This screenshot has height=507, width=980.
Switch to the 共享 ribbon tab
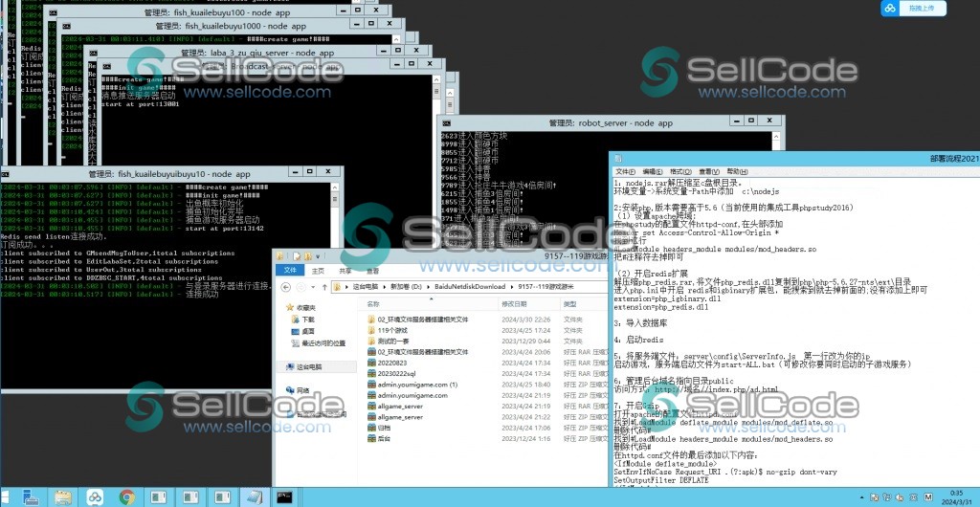tap(345, 271)
